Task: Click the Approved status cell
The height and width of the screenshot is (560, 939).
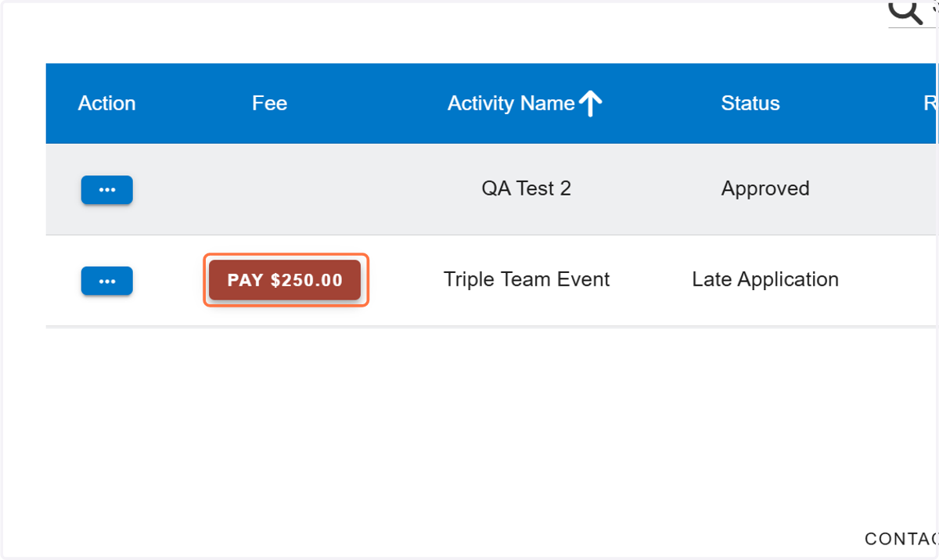Action: click(x=765, y=188)
